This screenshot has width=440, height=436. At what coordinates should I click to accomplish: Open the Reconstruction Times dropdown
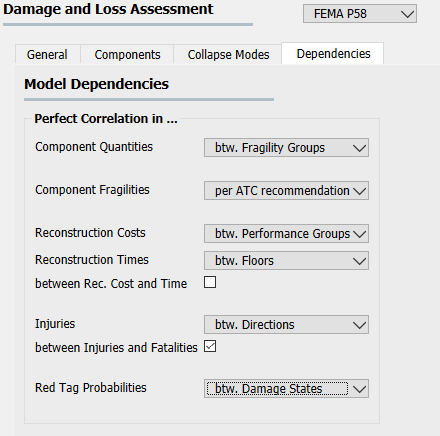[286, 261]
